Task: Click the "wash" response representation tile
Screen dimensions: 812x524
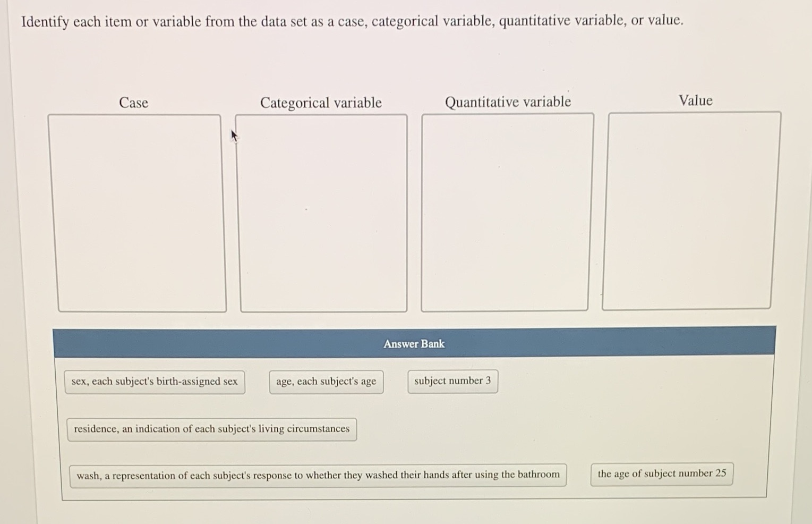Action: tap(318, 475)
